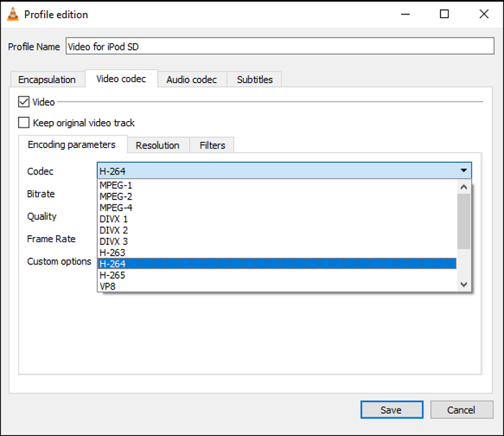Image resolution: width=504 pixels, height=436 pixels.
Task: Switch to the Resolution sub-tab
Action: click(x=158, y=146)
